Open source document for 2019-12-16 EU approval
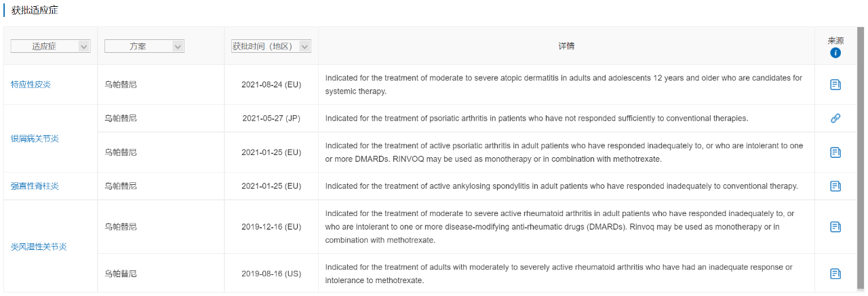868x296 pixels. 835,227
